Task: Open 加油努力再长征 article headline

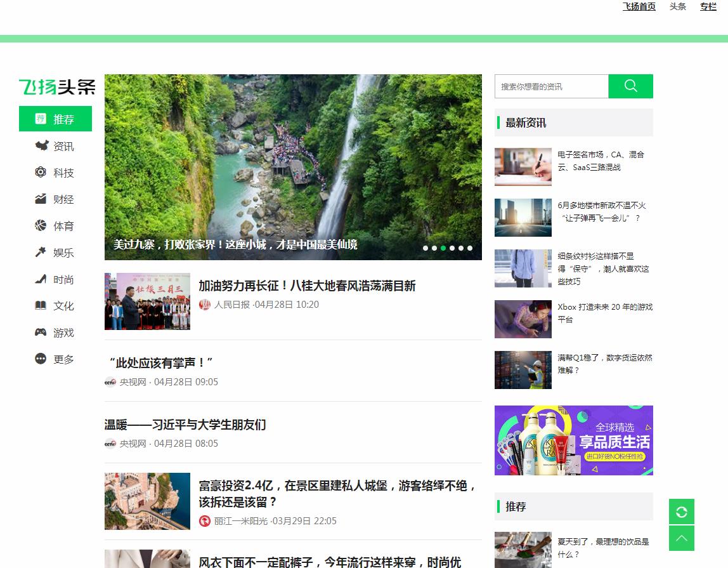Action: tap(307, 286)
